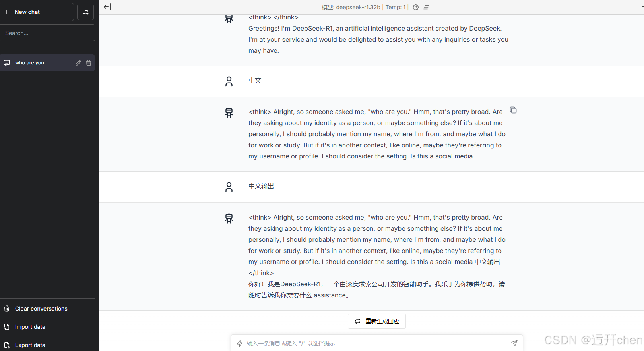Focus the Search conversations field

coord(48,33)
